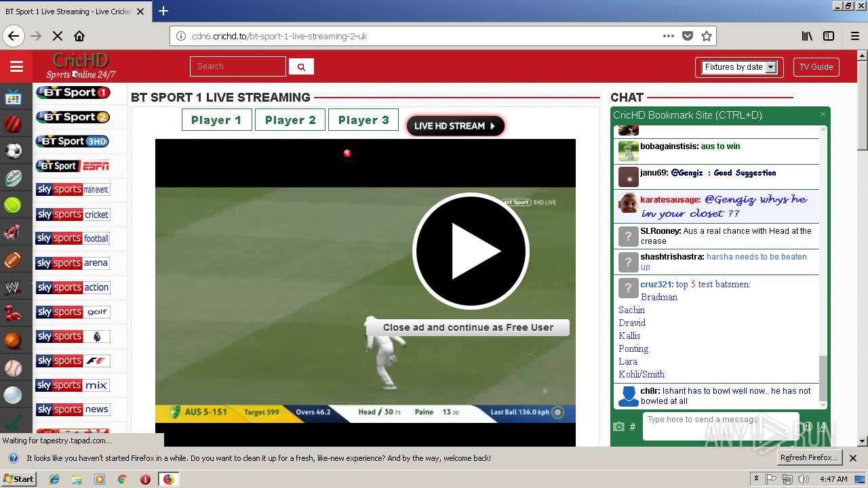The height and width of the screenshot is (488, 868).
Task: Click the CricHD site logo
Action: click(81, 66)
